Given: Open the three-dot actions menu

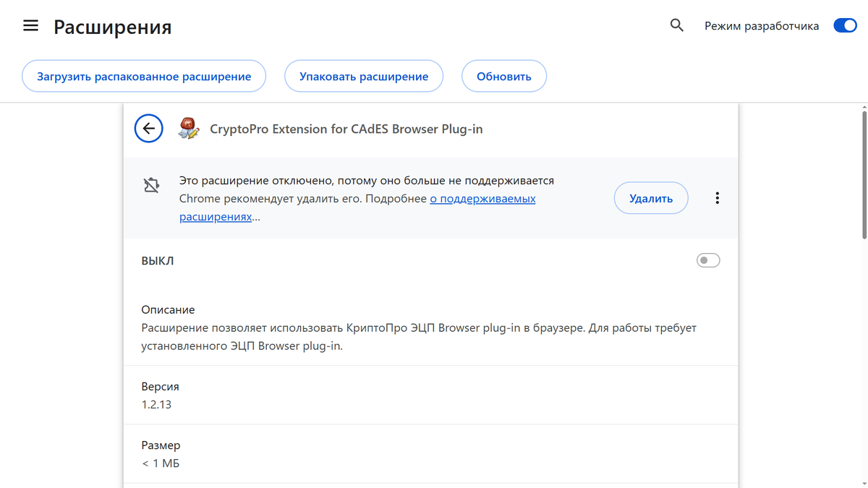Looking at the screenshot, I should 717,197.
